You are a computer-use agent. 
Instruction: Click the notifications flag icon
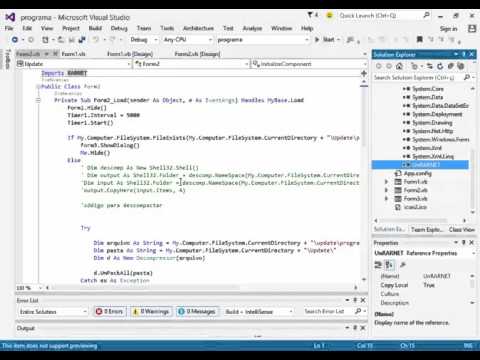310,15
